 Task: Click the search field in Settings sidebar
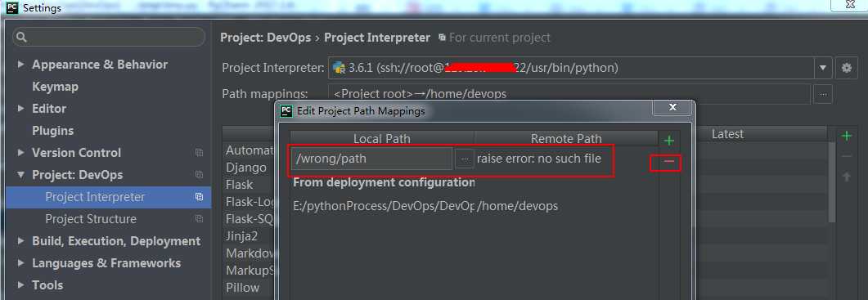coord(109,37)
